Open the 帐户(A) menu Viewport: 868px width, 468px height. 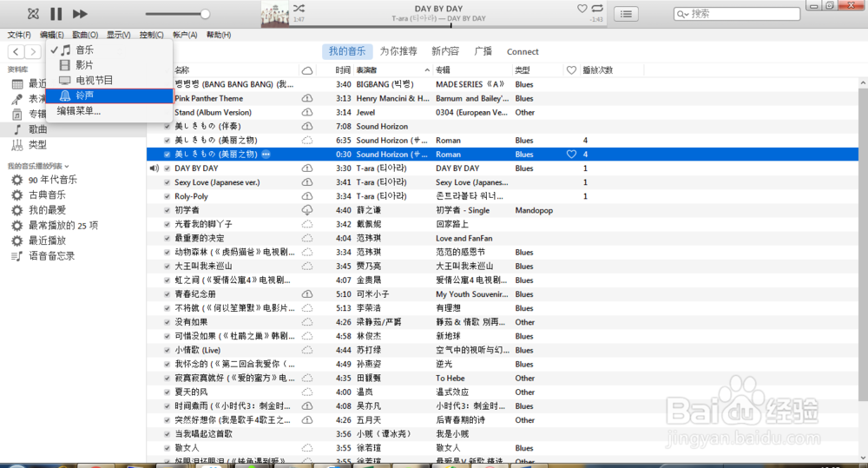click(x=185, y=35)
